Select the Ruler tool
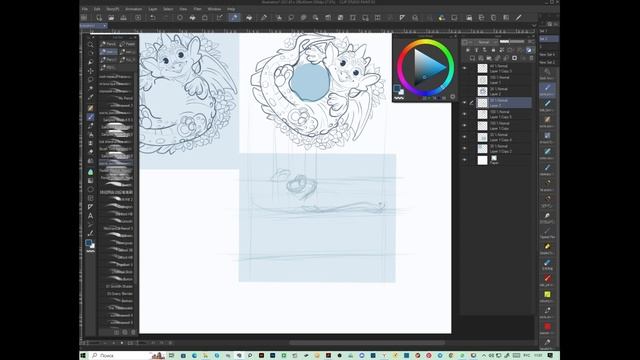 [x=90, y=207]
